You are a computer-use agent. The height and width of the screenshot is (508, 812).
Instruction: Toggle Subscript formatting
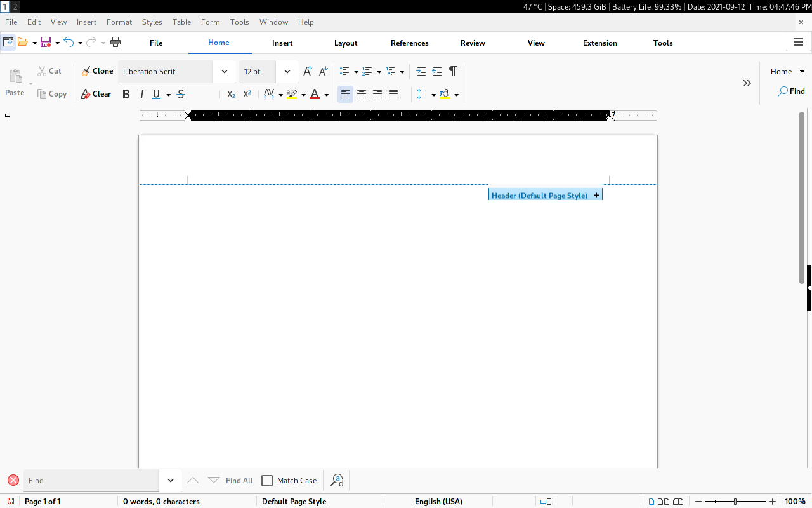(232, 95)
